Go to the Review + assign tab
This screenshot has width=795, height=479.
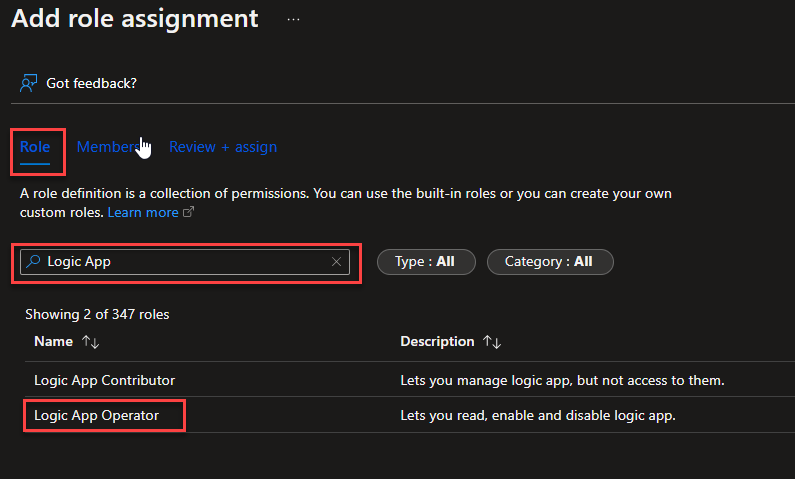click(223, 147)
